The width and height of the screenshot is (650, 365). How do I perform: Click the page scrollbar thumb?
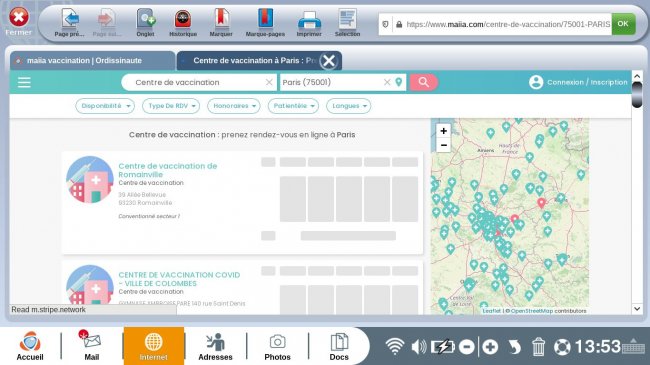click(637, 95)
